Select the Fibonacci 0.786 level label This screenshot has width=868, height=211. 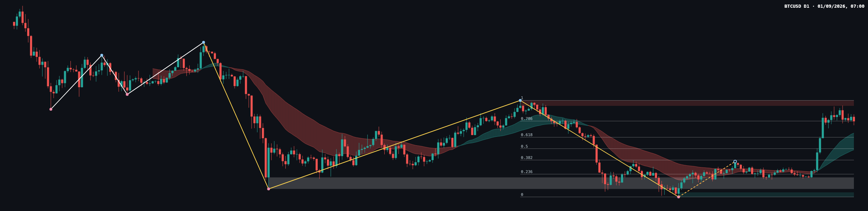coord(527,119)
